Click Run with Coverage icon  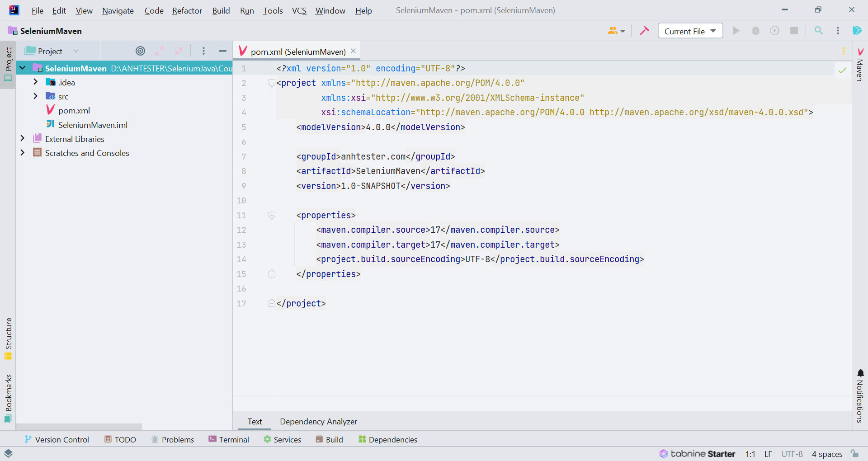(774, 31)
